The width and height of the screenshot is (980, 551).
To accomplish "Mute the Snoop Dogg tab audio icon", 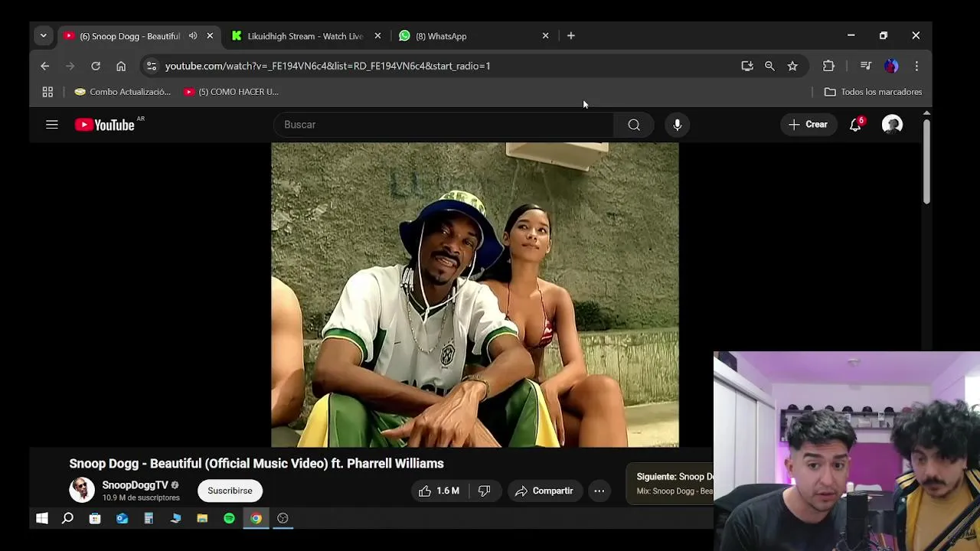I will coord(193,36).
